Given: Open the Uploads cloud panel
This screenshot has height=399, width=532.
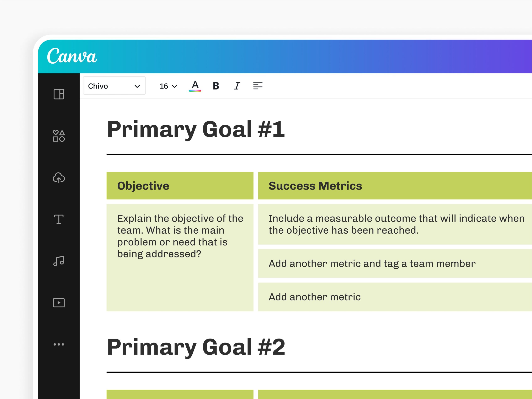Looking at the screenshot, I should 59,178.
